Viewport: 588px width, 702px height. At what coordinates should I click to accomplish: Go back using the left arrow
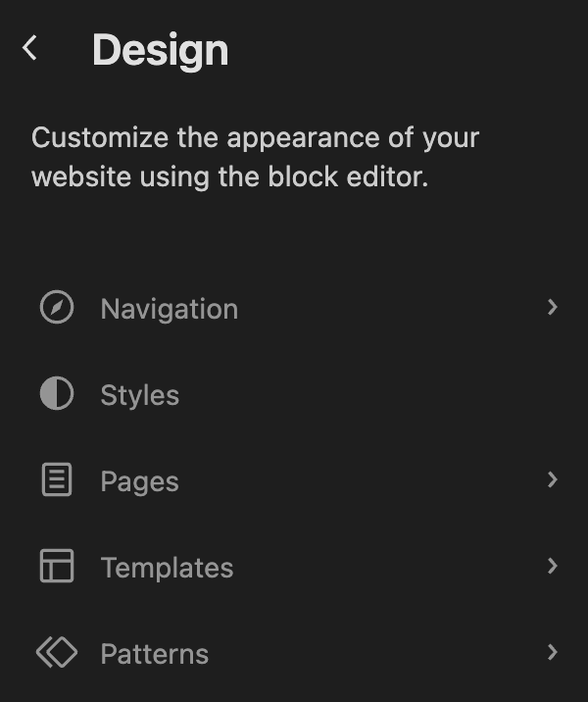click(30, 48)
